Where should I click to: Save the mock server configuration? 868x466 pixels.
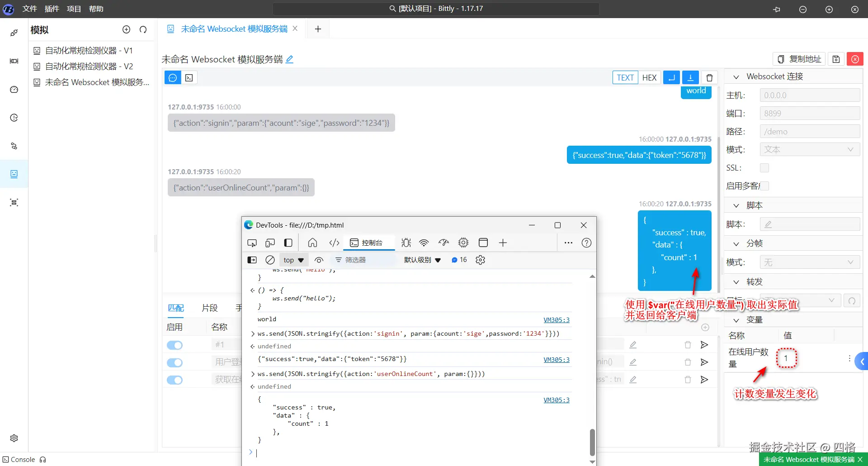pos(836,59)
